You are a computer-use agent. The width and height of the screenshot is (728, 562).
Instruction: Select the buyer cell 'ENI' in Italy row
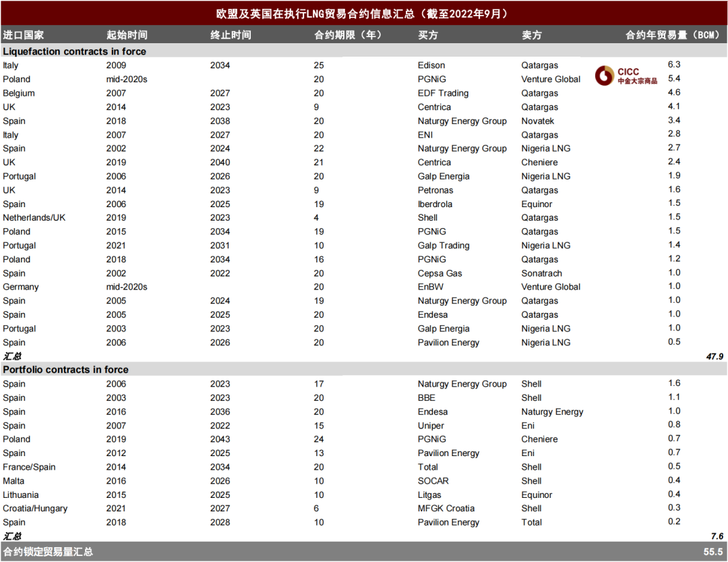point(425,135)
